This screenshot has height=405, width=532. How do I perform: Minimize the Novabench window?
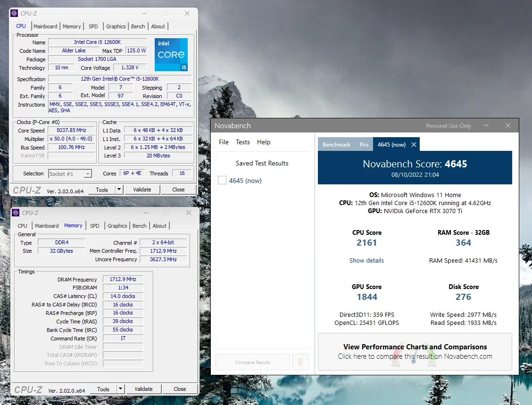pos(486,125)
